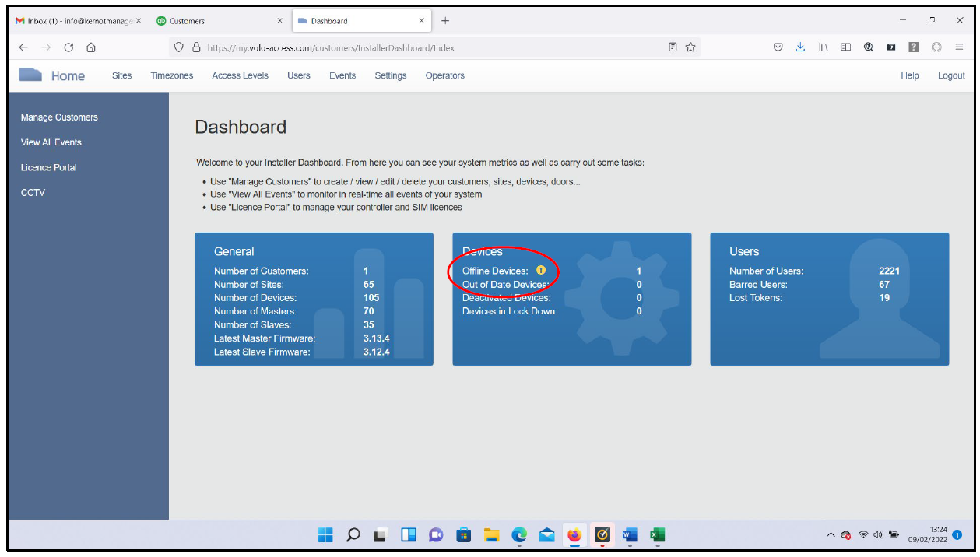The width and height of the screenshot is (980, 557).
Task: Open the Firefox application hamburger menu
Action: (x=959, y=47)
